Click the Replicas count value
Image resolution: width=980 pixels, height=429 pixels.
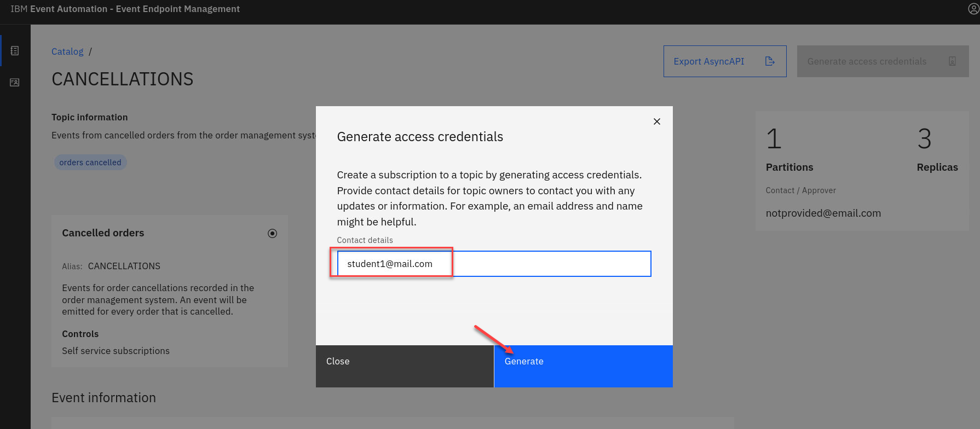pyautogui.click(x=924, y=139)
